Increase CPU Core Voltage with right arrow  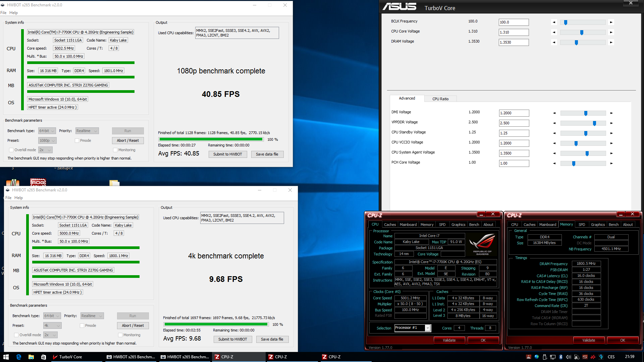point(611,33)
